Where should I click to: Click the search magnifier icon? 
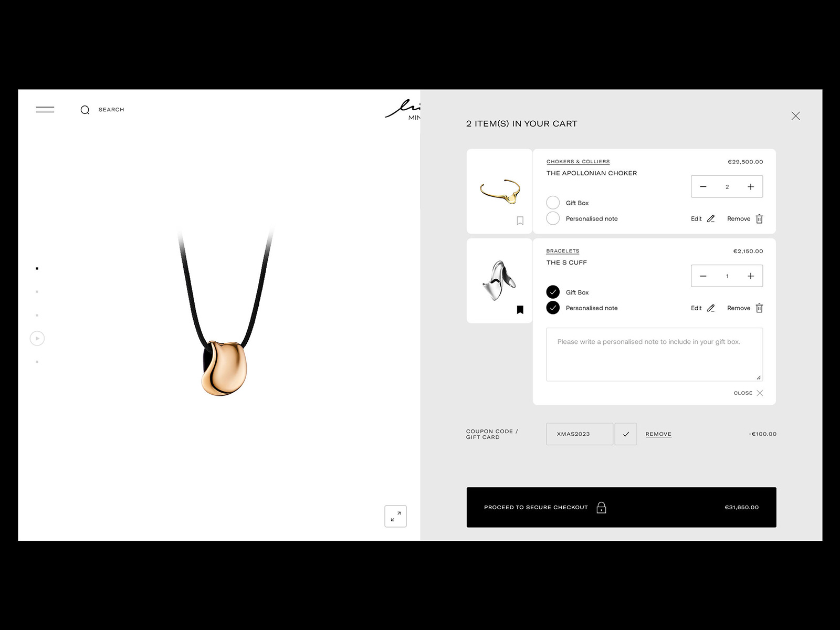pos(85,110)
